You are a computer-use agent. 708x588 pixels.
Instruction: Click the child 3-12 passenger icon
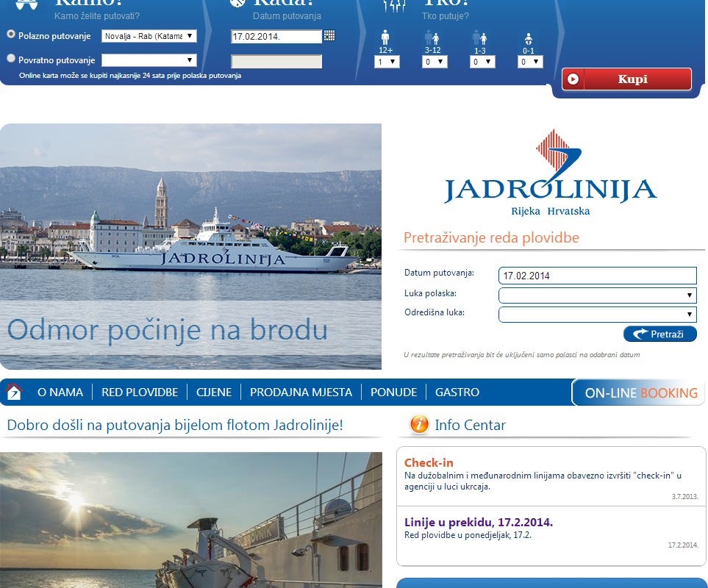coord(432,37)
